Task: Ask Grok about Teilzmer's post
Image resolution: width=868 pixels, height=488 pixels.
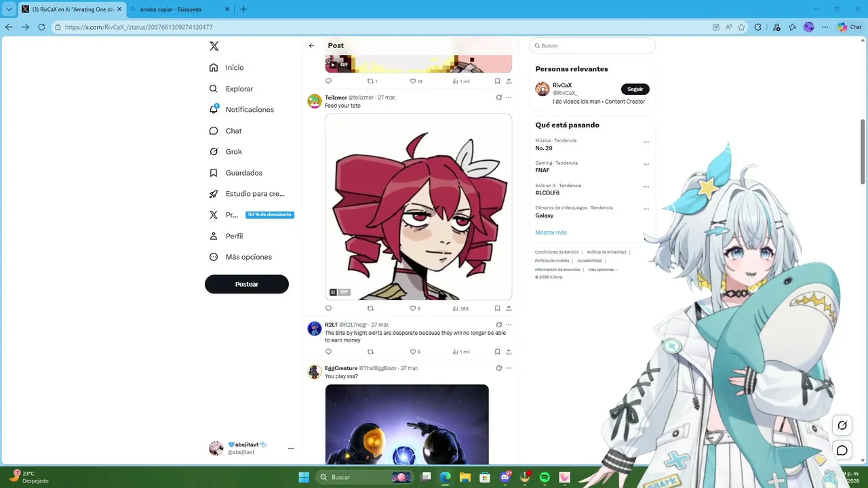Action: [498, 98]
